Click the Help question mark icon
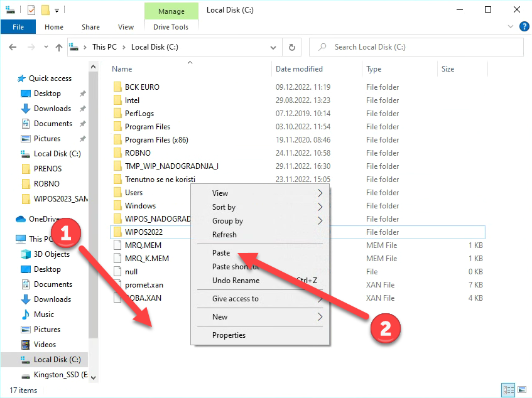 pos(523,27)
